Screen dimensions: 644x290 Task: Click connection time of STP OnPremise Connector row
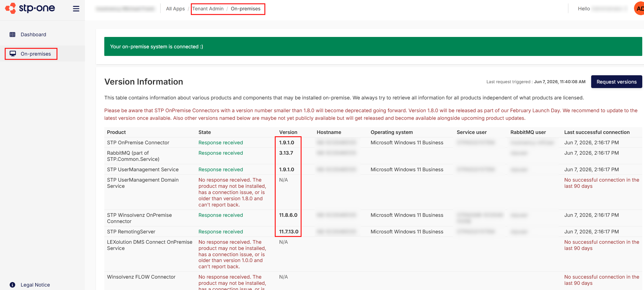[x=592, y=143]
